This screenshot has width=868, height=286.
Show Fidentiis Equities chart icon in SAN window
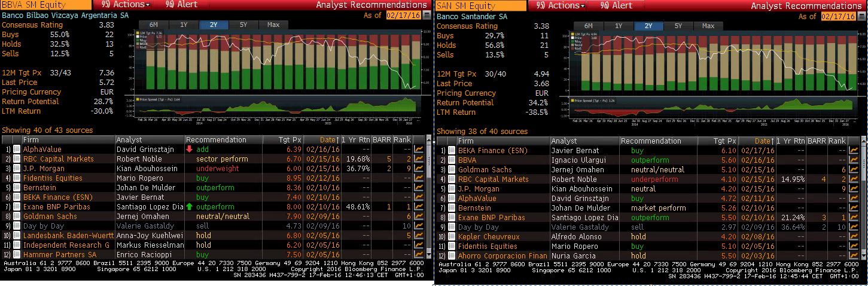854,247
